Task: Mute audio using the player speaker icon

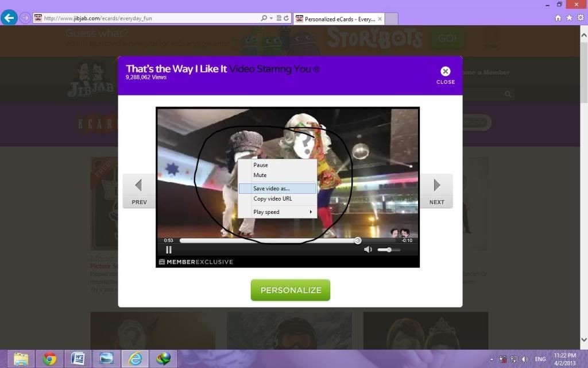Action: tap(368, 250)
